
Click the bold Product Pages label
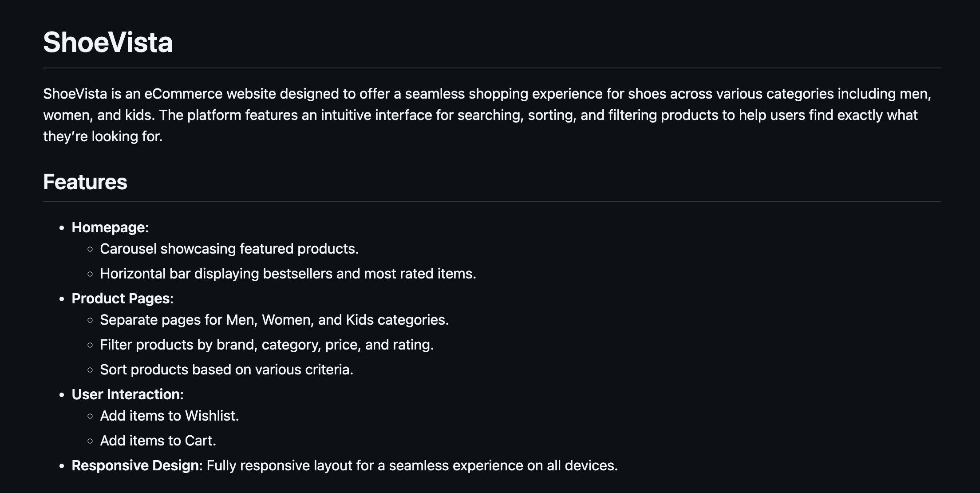(x=121, y=298)
